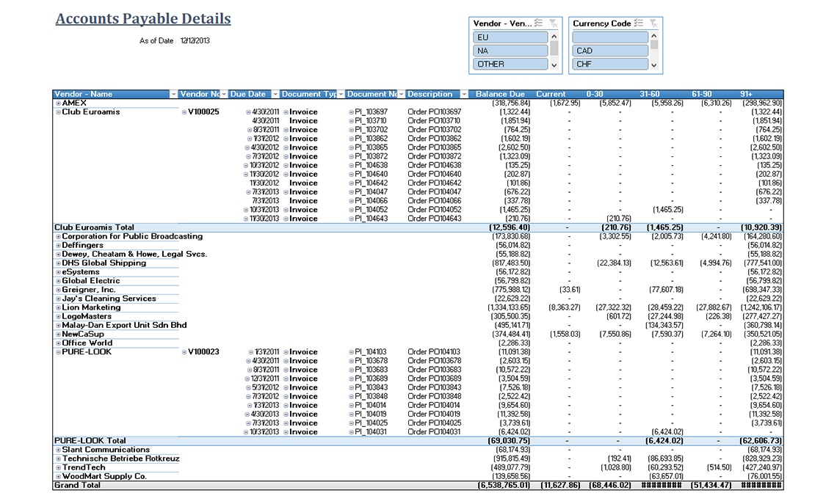The width and height of the screenshot is (837, 504).
Task: Collapse the PI_104103 document entry
Action: (351, 352)
